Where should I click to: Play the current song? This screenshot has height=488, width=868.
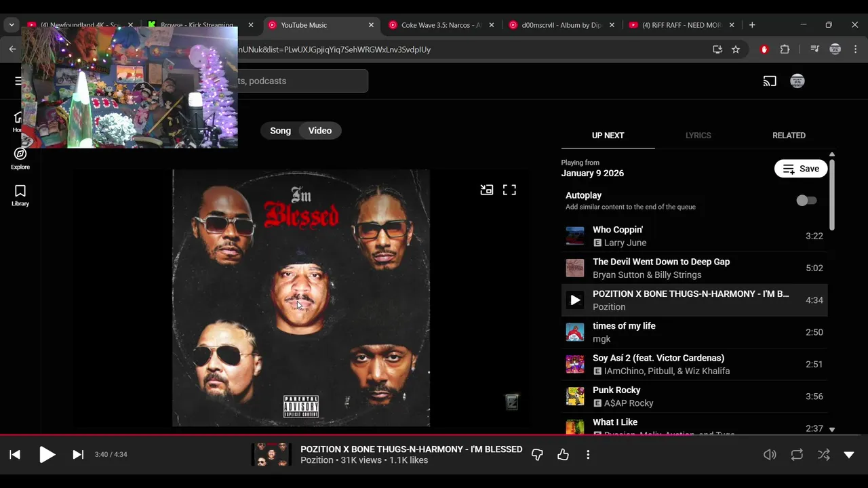click(47, 455)
